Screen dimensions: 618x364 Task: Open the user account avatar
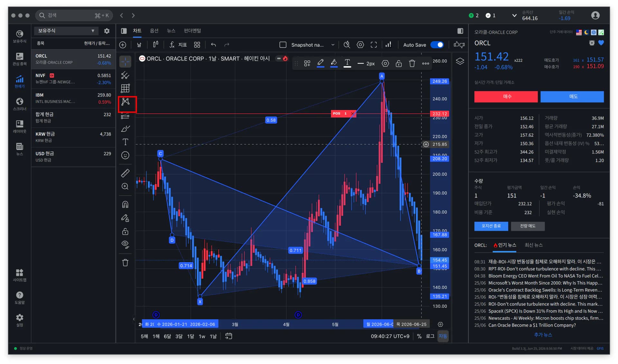click(595, 15)
